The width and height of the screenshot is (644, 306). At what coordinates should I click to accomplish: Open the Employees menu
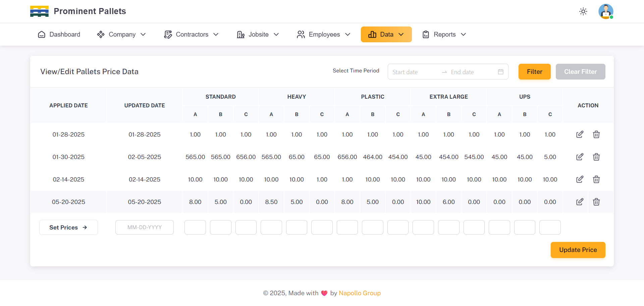point(323,35)
